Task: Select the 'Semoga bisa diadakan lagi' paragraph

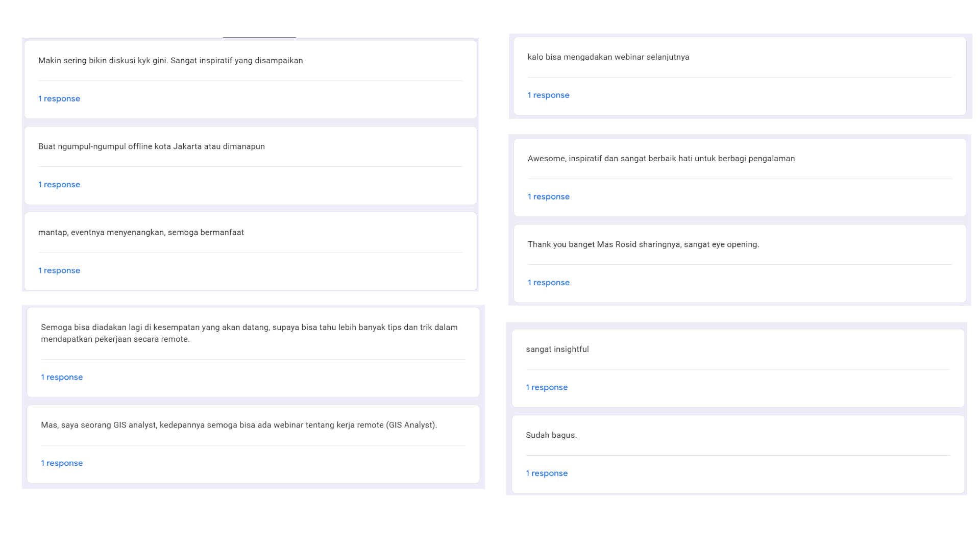Action: tap(249, 333)
